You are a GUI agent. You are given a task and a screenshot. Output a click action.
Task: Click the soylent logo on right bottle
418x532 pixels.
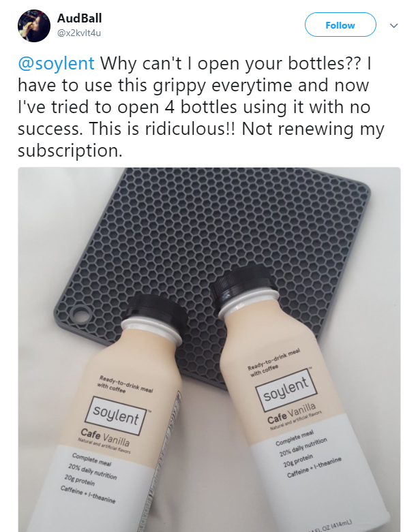coord(286,390)
